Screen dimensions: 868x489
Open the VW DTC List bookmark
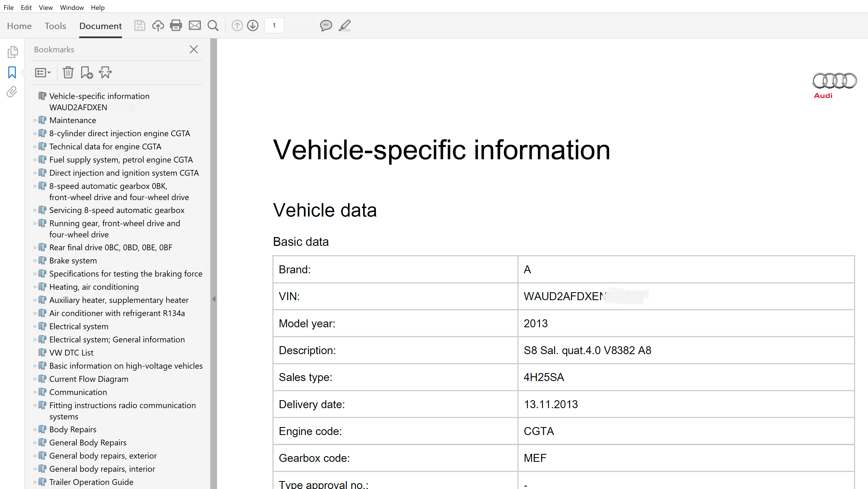tap(72, 353)
